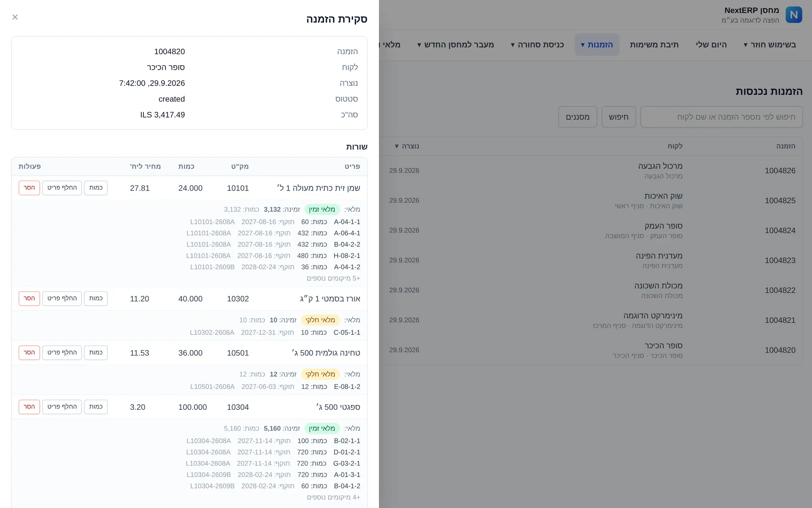Show +4 additional locations for spaghetti
Viewport: 812px width, 508px height.
pyautogui.click(x=333, y=497)
